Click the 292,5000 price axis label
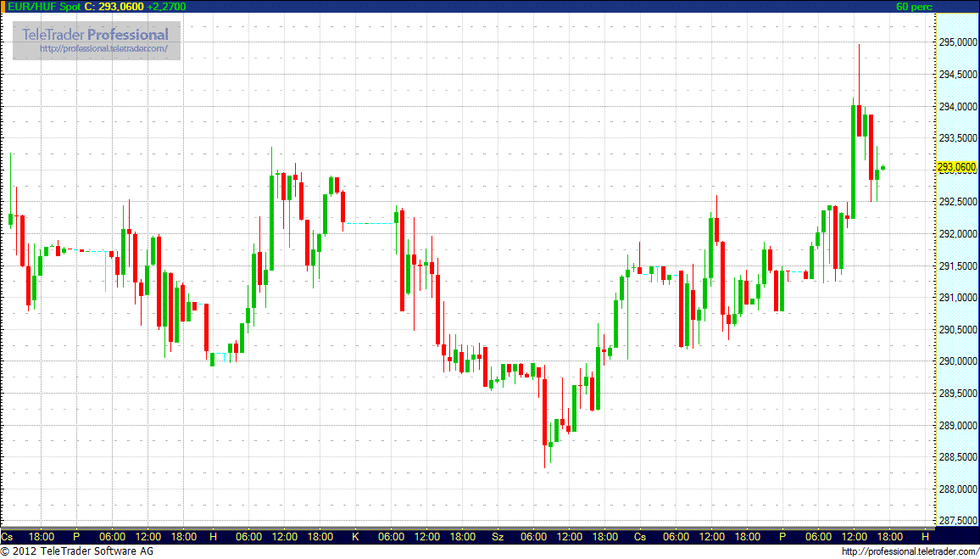This screenshot has width=980, height=559. (x=957, y=202)
